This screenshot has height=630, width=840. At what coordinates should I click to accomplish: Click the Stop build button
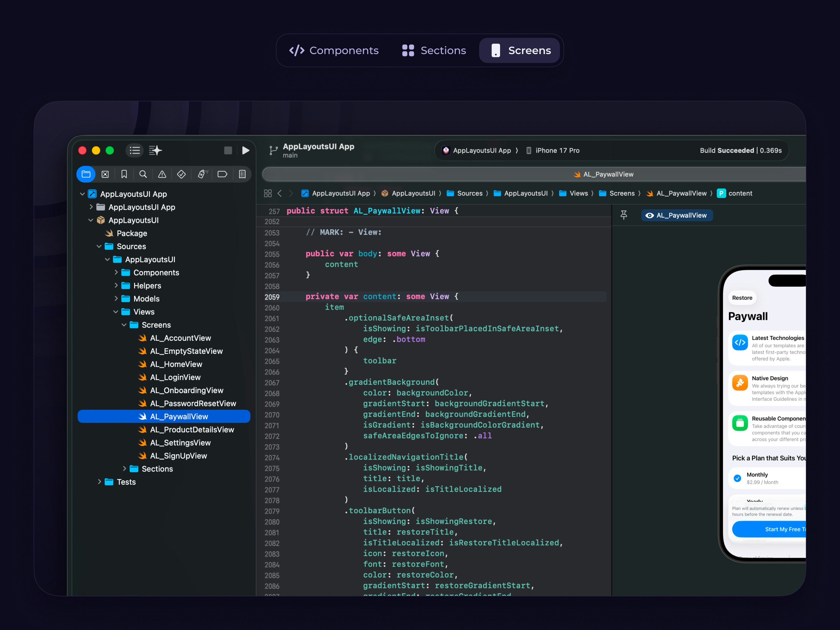click(228, 150)
